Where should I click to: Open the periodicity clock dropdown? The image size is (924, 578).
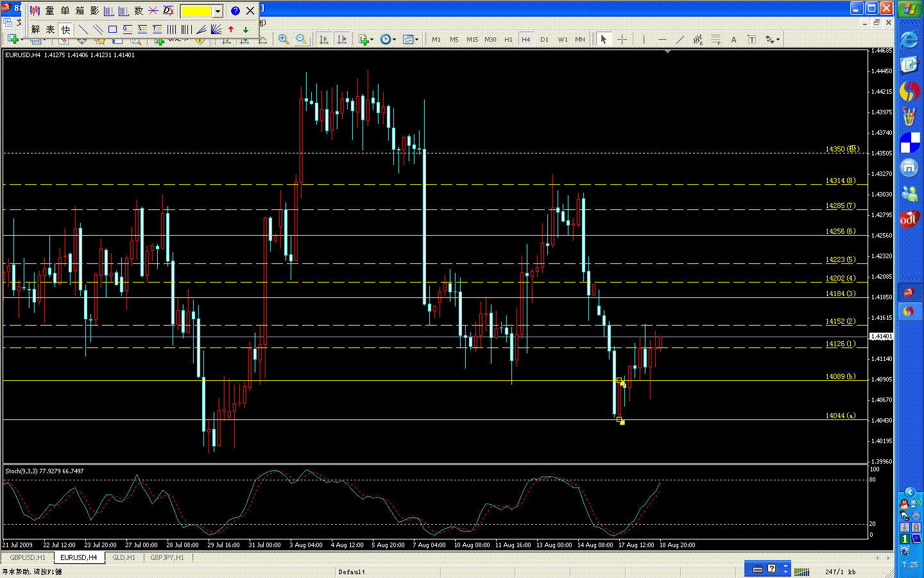(388, 40)
